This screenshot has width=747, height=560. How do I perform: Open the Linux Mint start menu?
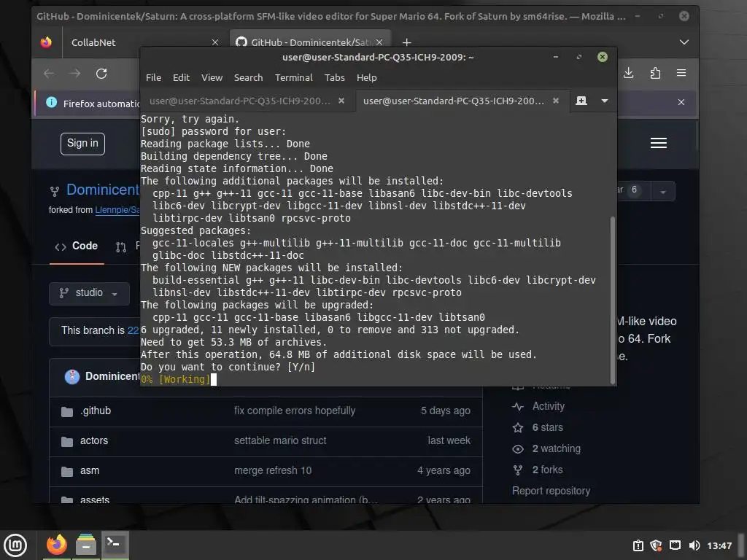click(x=15, y=545)
